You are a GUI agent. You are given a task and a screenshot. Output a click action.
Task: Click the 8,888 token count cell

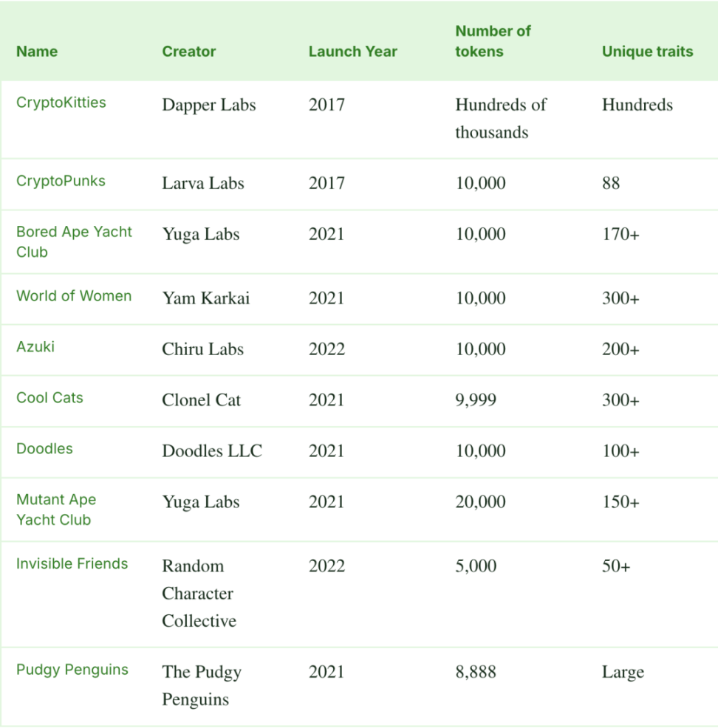pos(476,672)
